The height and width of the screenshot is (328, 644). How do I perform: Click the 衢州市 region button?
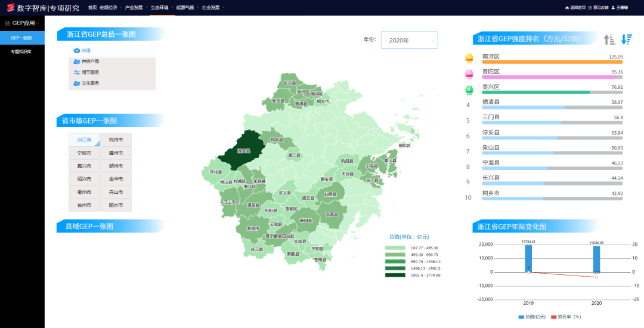click(x=84, y=192)
